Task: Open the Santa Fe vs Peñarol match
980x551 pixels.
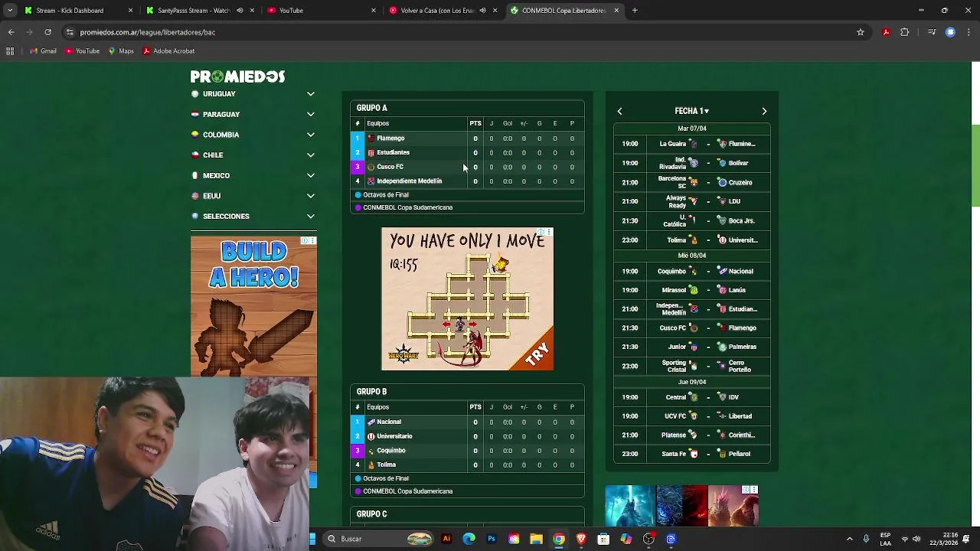Action: (x=691, y=454)
